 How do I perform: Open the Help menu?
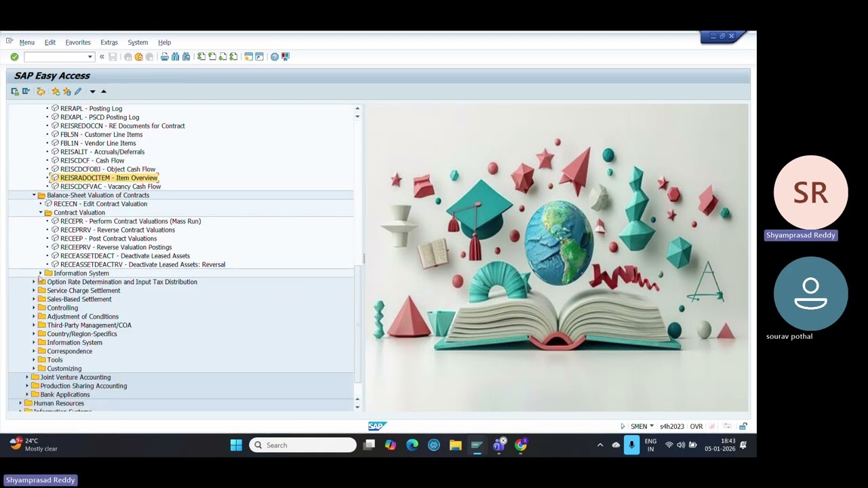[165, 42]
